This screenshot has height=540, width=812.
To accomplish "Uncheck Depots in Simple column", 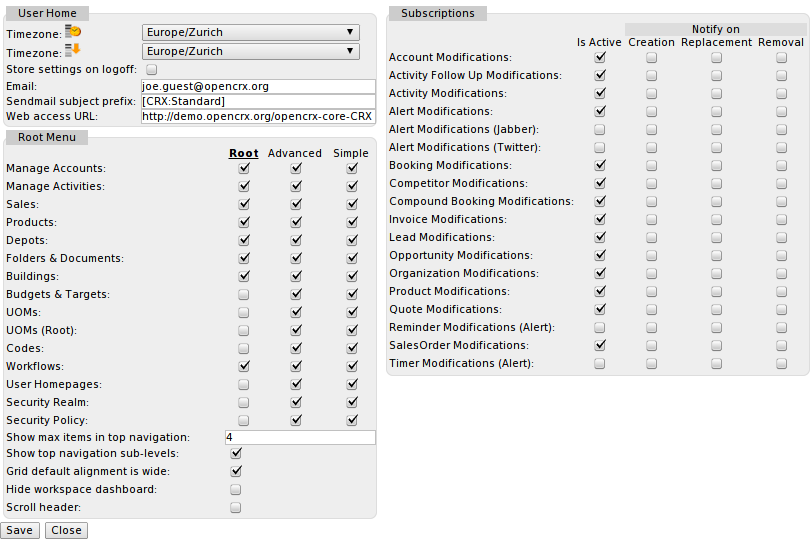I will click(x=352, y=240).
